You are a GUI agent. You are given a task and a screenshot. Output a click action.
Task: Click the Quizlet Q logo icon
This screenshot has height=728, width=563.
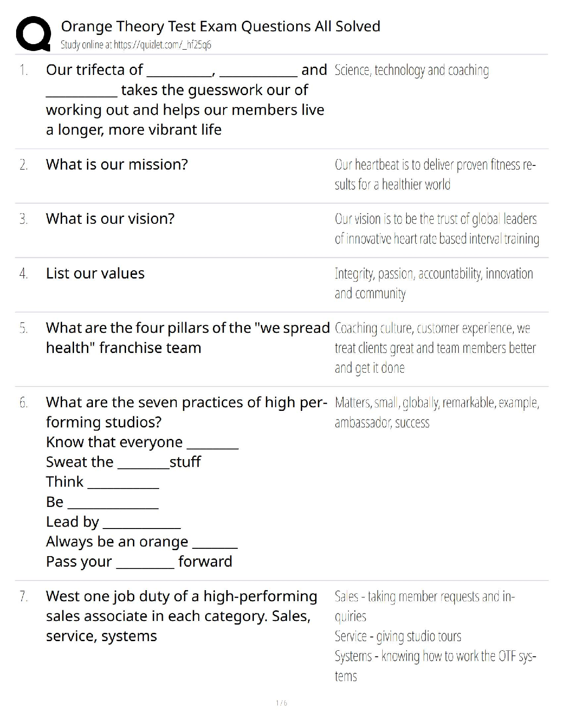click(x=33, y=34)
